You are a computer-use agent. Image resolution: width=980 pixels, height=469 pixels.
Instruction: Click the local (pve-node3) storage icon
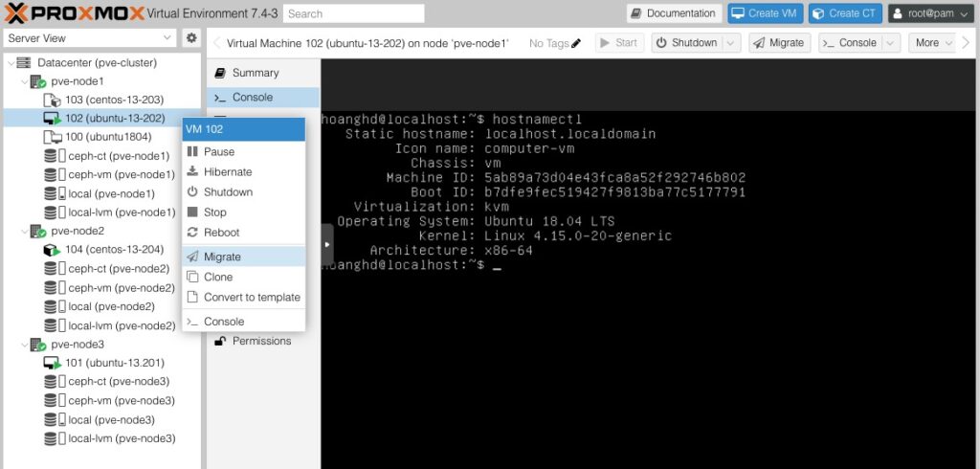click(x=55, y=419)
